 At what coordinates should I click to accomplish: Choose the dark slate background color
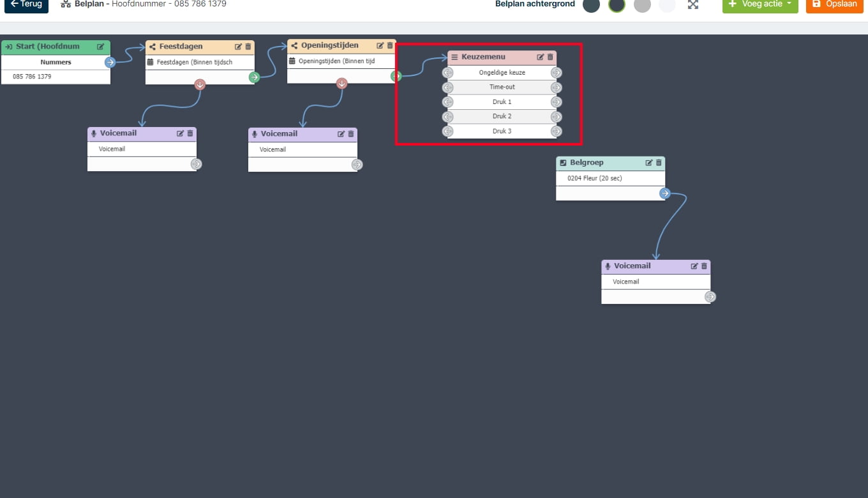tap(591, 5)
